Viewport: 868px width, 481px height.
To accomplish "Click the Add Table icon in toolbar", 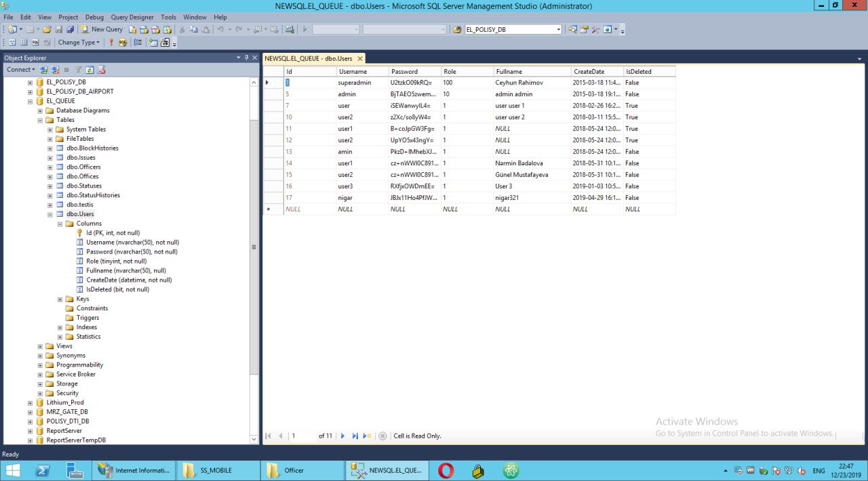I will click(x=153, y=42).
